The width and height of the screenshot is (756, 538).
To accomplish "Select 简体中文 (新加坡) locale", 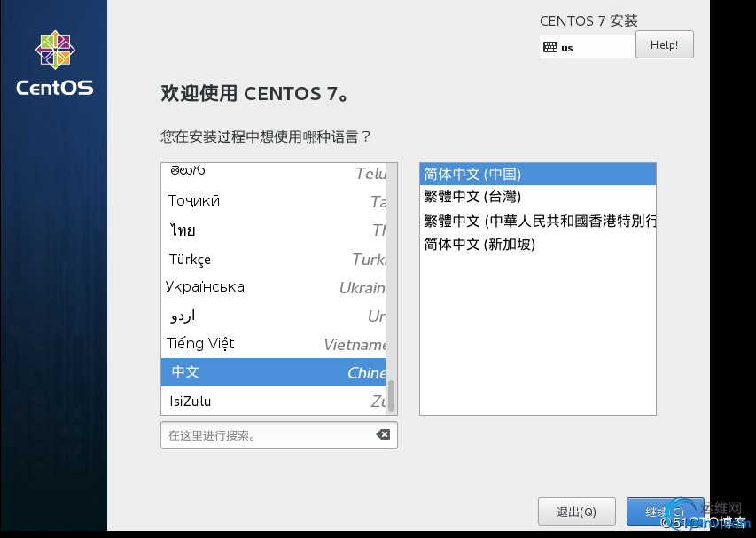I will (x=538, y=244).
